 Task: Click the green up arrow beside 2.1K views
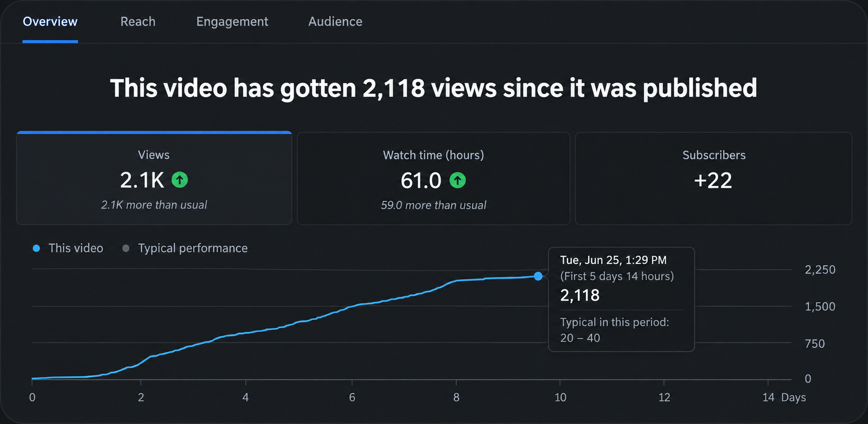[x=180, y=180]
